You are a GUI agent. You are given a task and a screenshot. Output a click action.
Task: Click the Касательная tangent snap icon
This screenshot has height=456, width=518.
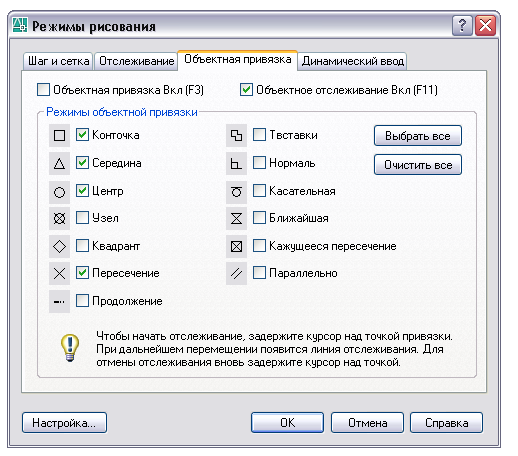[236, 192]
